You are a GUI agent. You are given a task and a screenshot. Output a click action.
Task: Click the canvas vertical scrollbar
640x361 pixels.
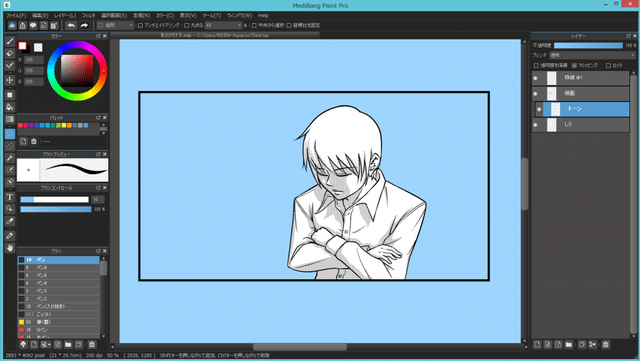(525, 184)
